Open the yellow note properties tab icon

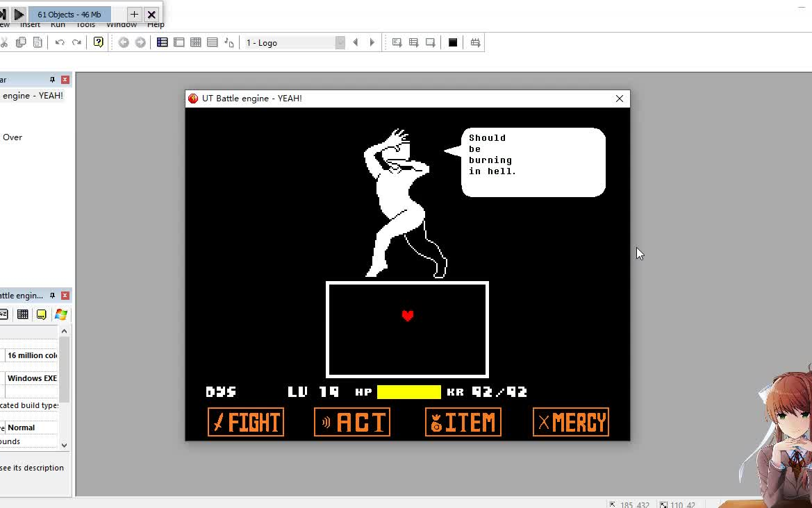(x=42, y=314)
